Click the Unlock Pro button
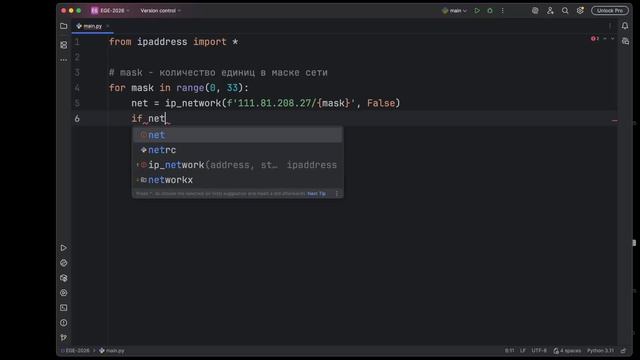Viewport: 640px width, 360px height. (610, 11)
